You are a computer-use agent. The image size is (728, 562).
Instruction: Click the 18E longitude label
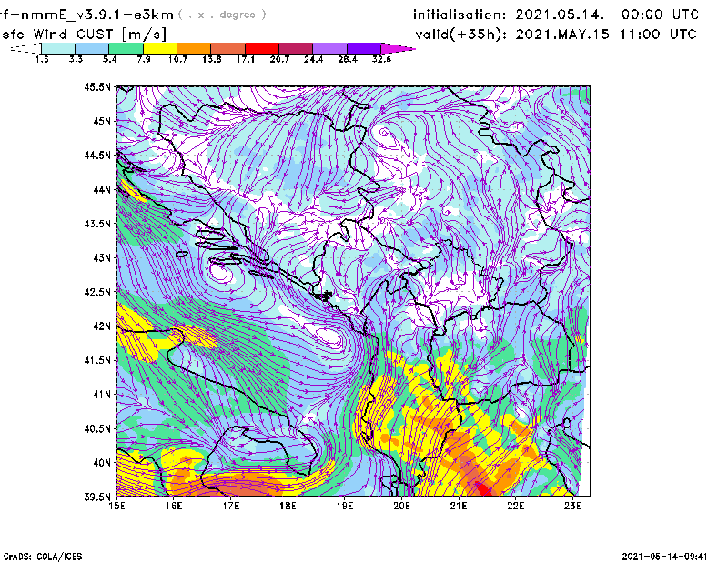pos(288,506)
